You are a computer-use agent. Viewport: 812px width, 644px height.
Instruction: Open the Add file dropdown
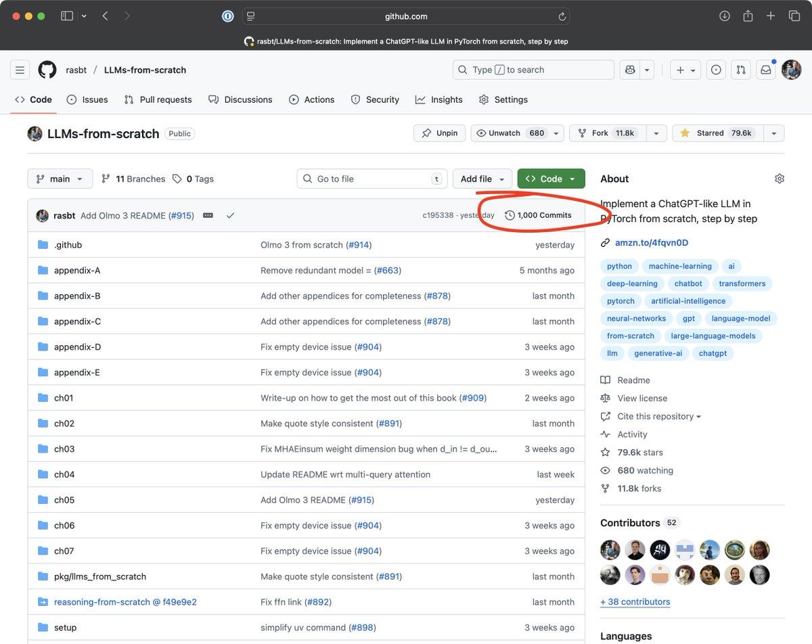click(x=482, y=178)
